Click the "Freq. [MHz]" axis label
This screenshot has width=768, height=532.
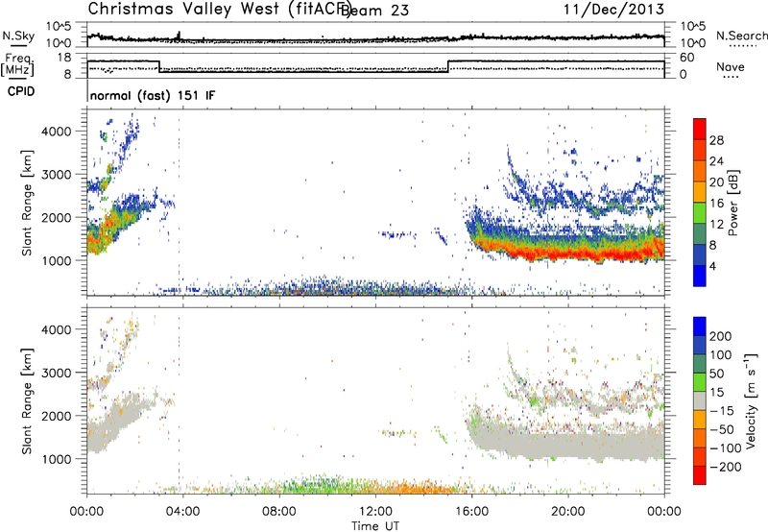coord(17,65)
